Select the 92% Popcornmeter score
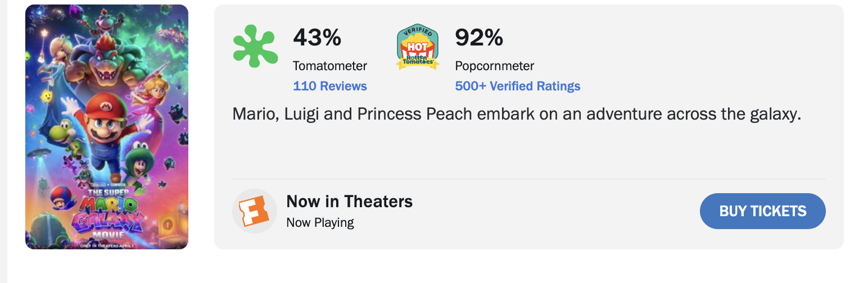This screenshot has height=283, width=868. [x=479, y=38]
